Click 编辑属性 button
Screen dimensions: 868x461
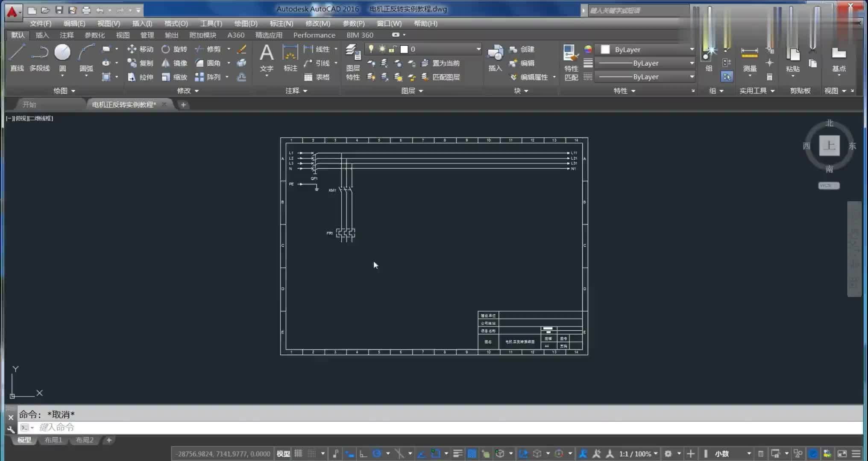tap(529, 77)
